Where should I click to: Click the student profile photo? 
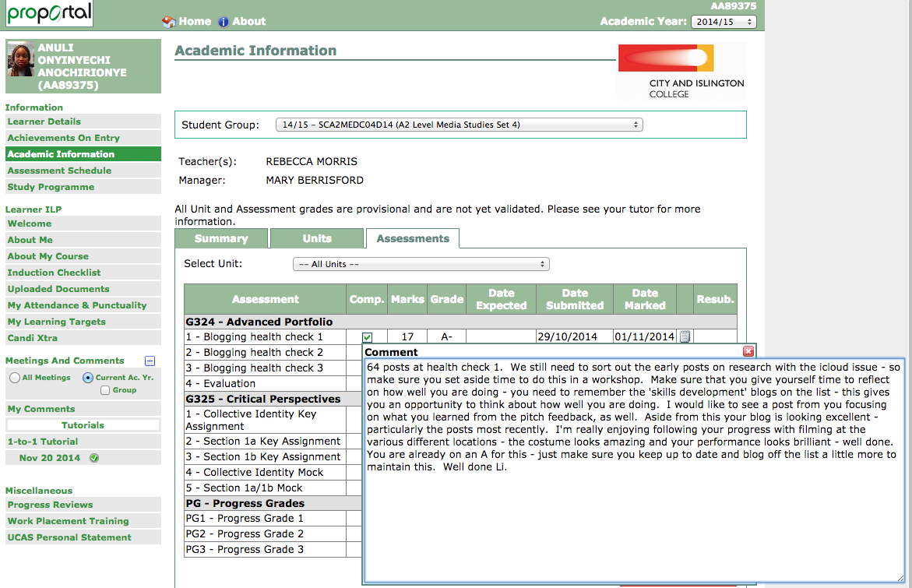click(x=21, y=59)
